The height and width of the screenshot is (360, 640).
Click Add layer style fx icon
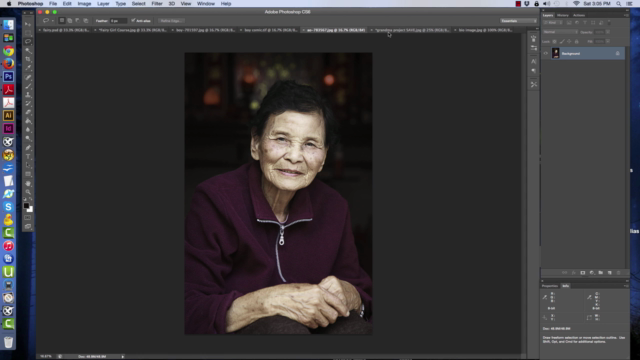[x=573, y=273]
